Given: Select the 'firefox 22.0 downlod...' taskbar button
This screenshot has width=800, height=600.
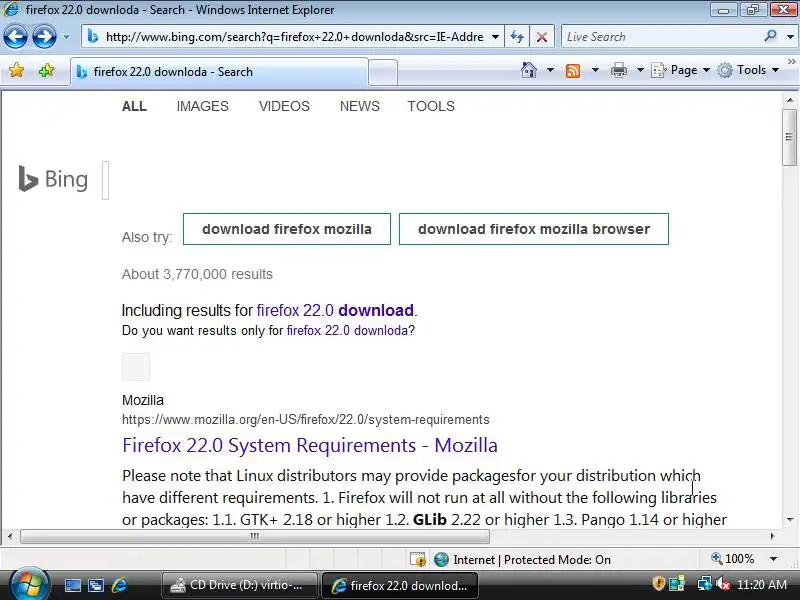Looking at the screenshot, I should pyautogui.click(x=400, y=585).
